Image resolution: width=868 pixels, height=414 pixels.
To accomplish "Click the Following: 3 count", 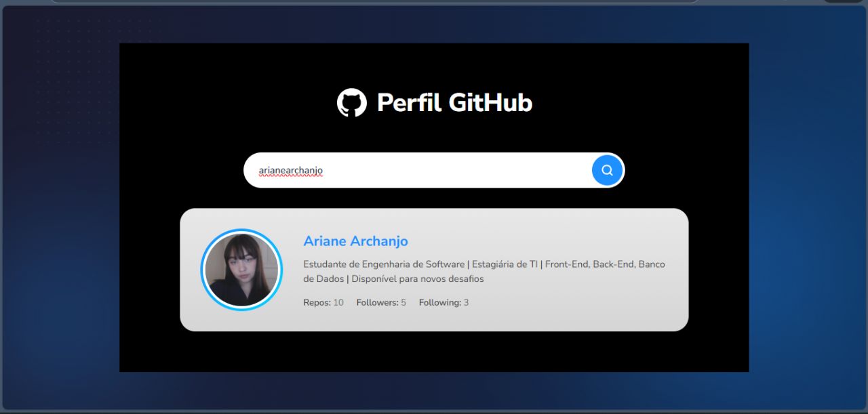I will click(443, 303).
